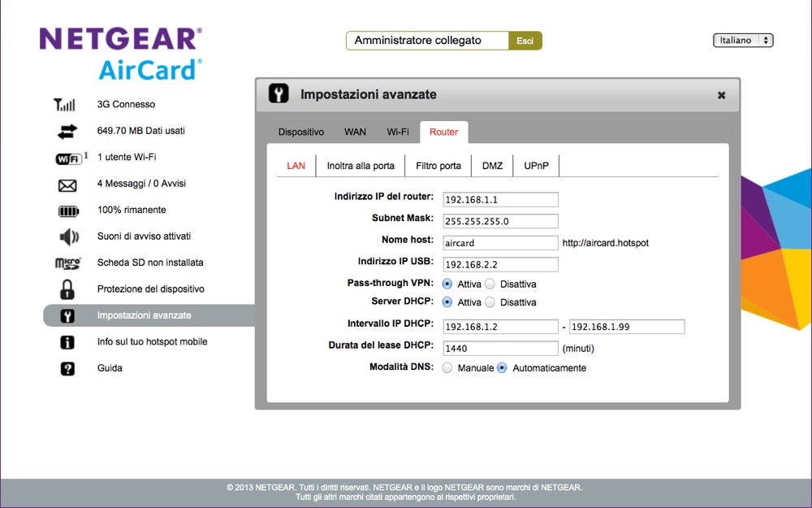
Task: Click the Amministratore collegato status text
Action: 418,41
